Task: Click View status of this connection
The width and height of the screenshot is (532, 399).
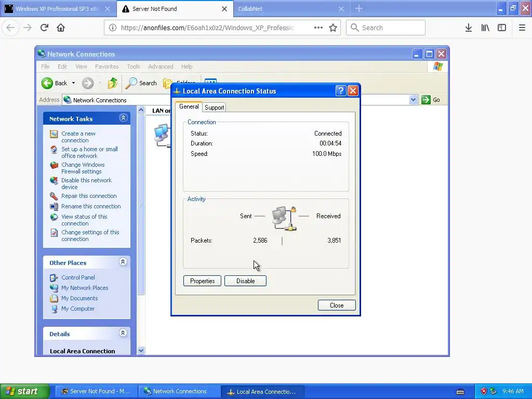Action: tap(84, 220)
